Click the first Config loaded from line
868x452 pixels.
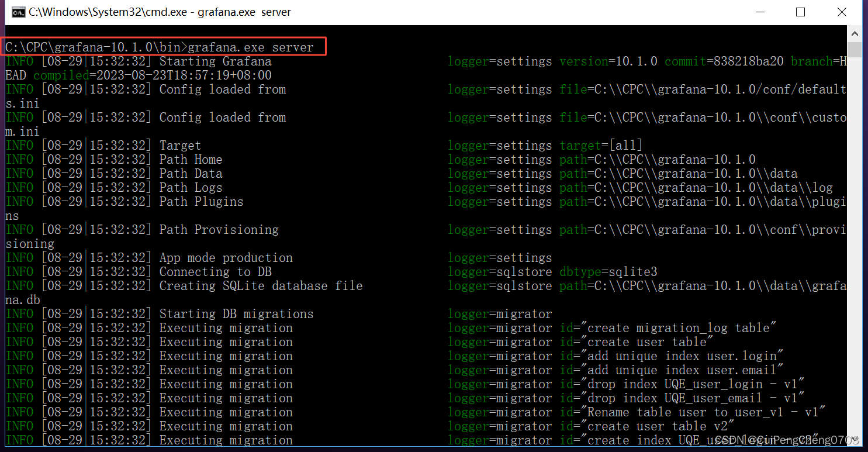click(x=222, y=89)
